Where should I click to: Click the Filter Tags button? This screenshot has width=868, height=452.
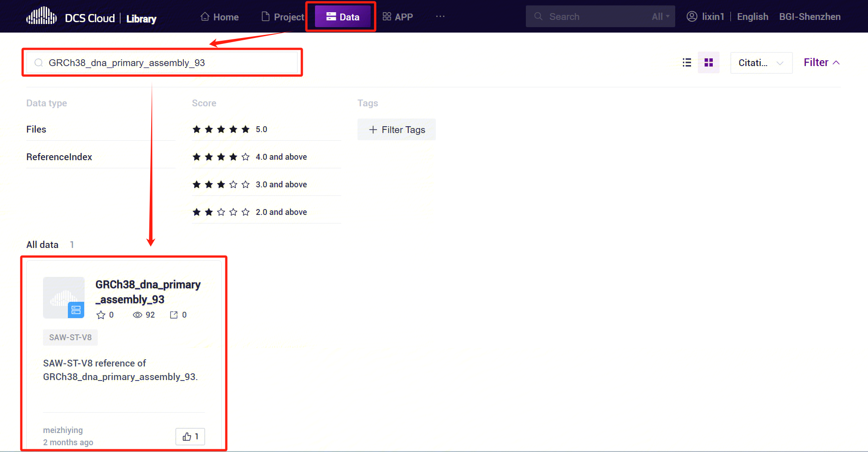pos(396,129)
